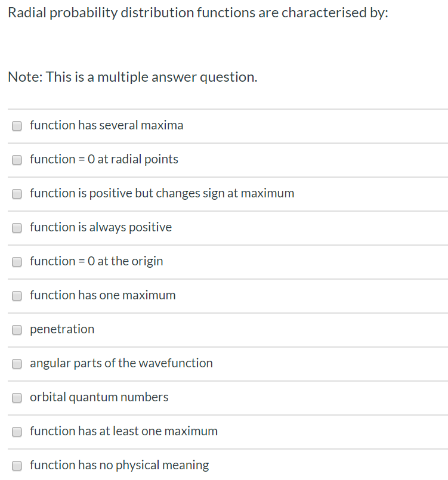The height and width of the screenshot is (480, 448).
Task: Check "angular parts of the wavefunction" option
Action: (x=17, y=364)
